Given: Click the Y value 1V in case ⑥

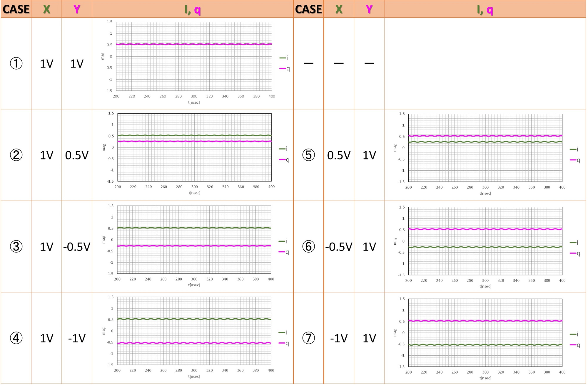Looking at the screenshot, I should click(x=369, y=247).
